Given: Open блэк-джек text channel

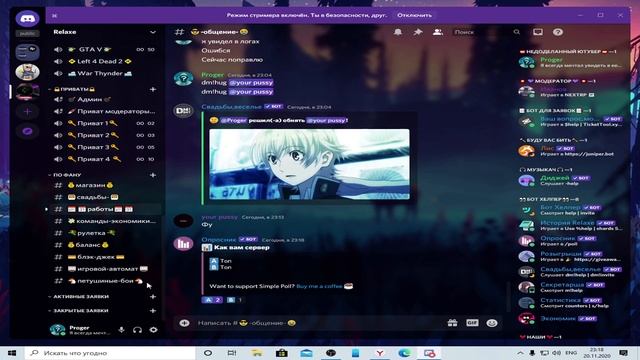Looking at the screenshot, I should (x=105, y=257).
